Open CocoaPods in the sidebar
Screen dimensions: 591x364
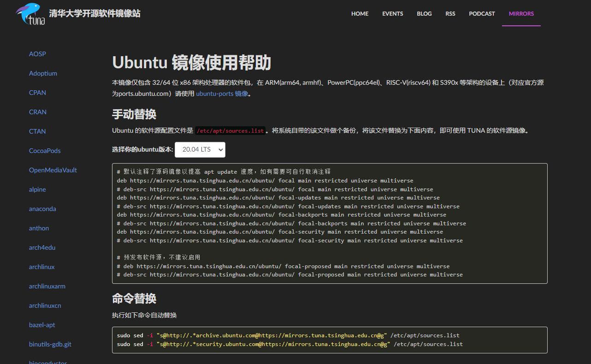[x=45, y=151]
